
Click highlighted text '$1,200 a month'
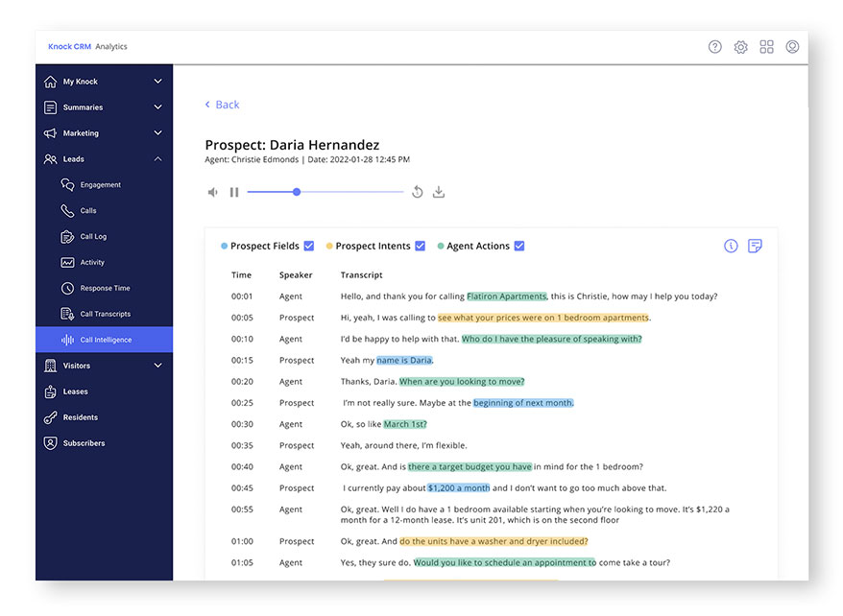point(459,488)
